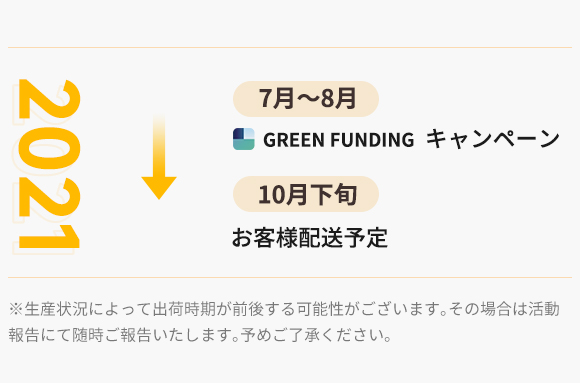Click the GREEN FUNDING text label

pyautogui.click(x=338, y=140)
